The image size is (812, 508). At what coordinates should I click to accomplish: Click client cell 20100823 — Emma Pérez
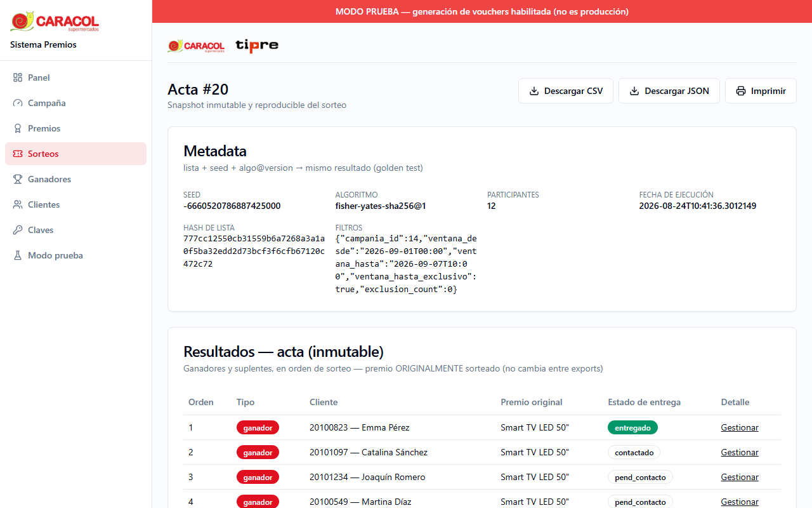[x=359, y=427]
